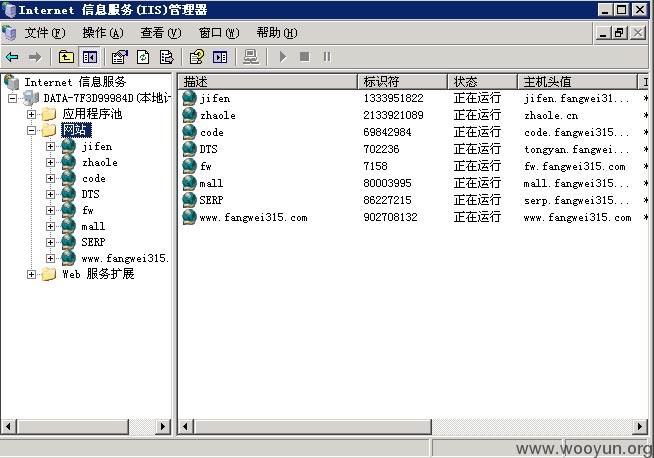Click the list pane horizontal scrollbar thumb

coord(312,427)
